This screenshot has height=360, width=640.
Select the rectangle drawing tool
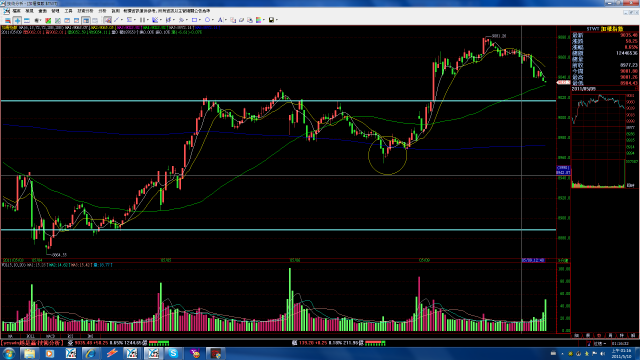tap(194, 20)
